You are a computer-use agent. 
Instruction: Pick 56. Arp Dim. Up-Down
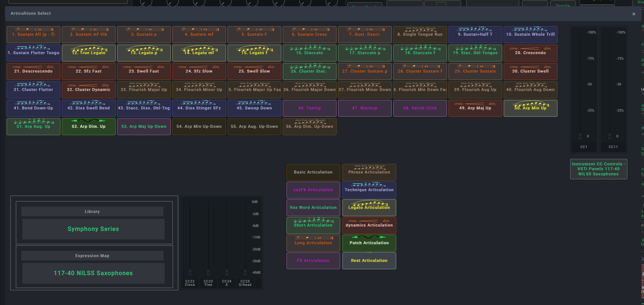[310, 127]
